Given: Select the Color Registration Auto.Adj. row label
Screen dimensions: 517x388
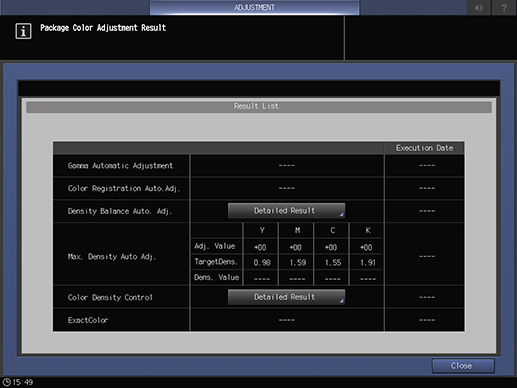Looking at the screenshot, I should (124, 188).
